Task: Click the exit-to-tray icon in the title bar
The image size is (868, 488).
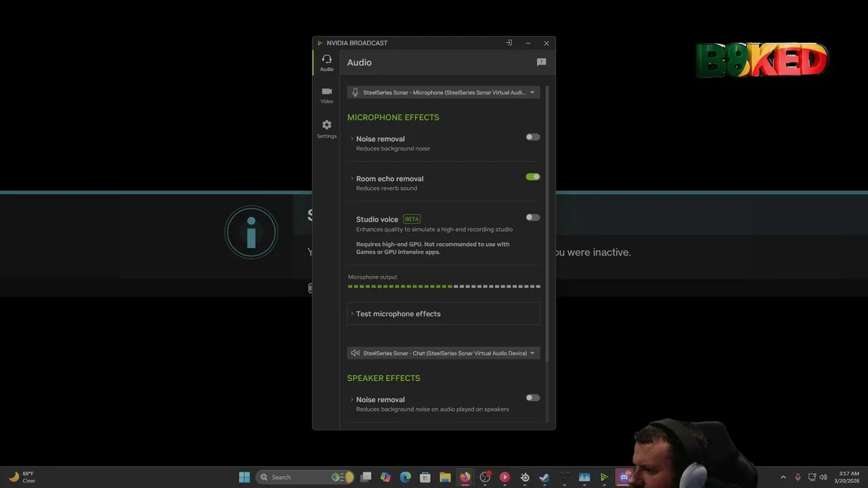Action: [x=509, y=43]
